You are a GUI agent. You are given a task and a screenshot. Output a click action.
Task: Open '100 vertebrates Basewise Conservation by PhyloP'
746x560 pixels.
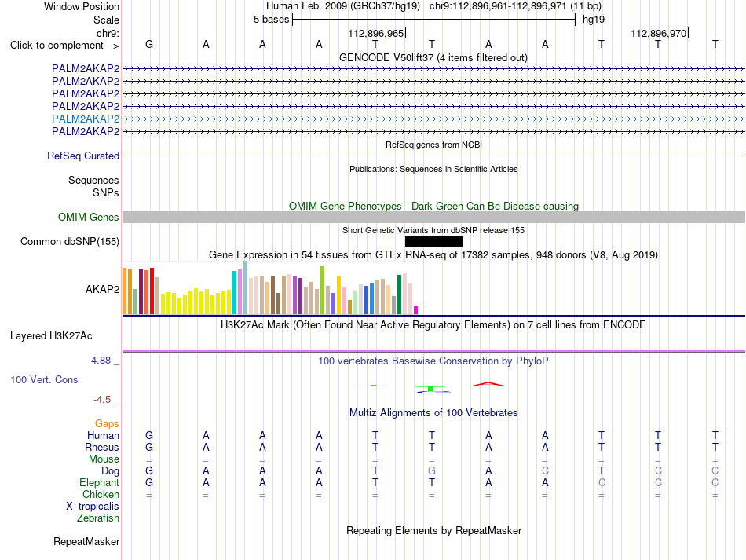(x=433, y=361)
